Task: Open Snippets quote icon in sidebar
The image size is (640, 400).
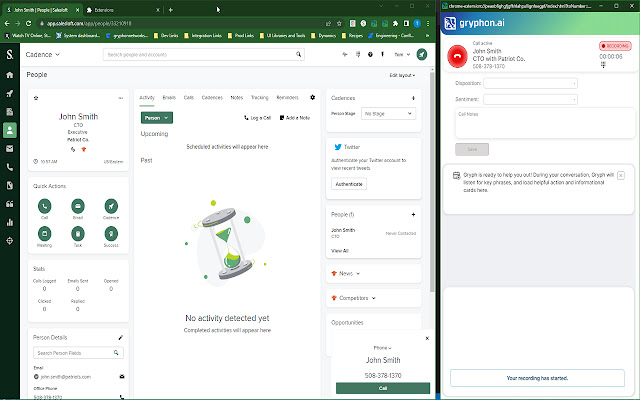Action: 10,204
